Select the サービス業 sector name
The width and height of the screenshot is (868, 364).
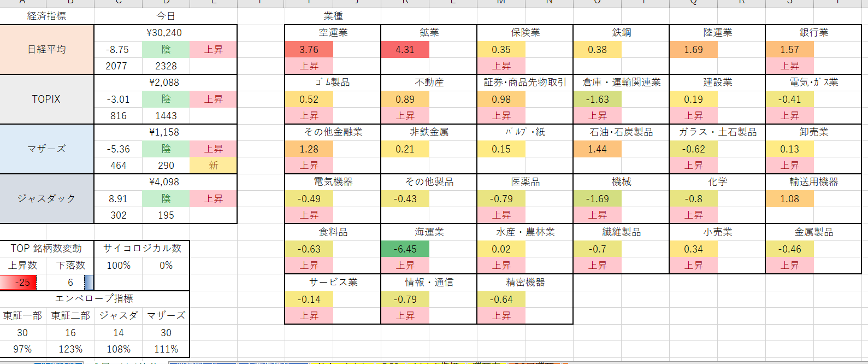[x=333, y=283]
